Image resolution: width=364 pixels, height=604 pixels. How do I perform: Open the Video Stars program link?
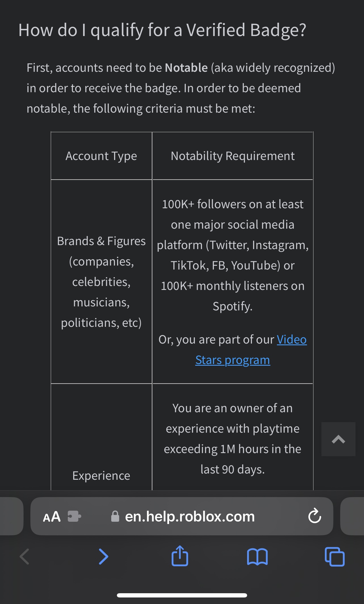coord(291,340)
